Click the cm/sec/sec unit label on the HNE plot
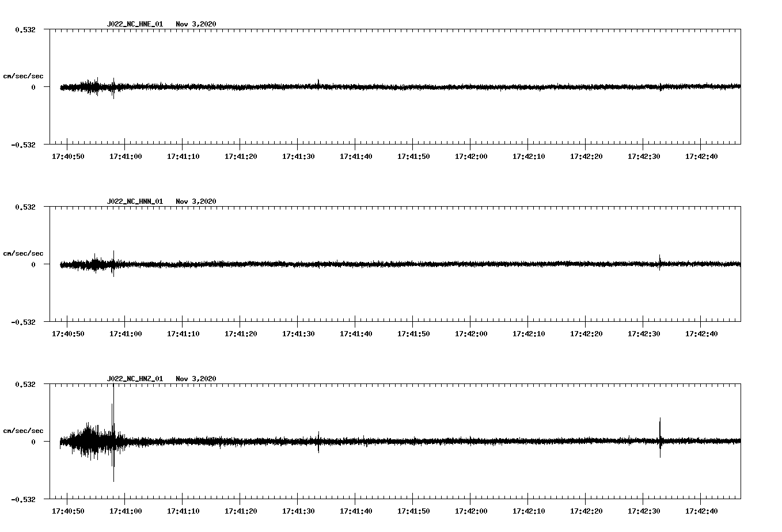 24,76
